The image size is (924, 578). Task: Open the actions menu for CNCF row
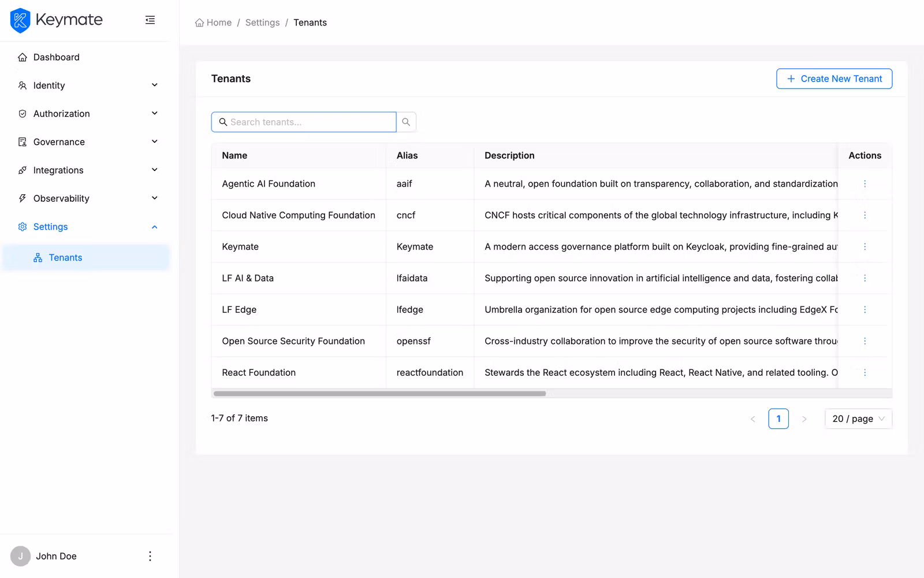(x=865, y=215)
